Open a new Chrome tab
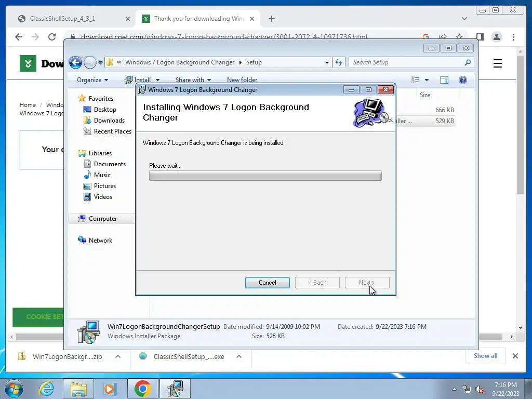The height and width of the screenshot is (399, 532). pos(271,19)
